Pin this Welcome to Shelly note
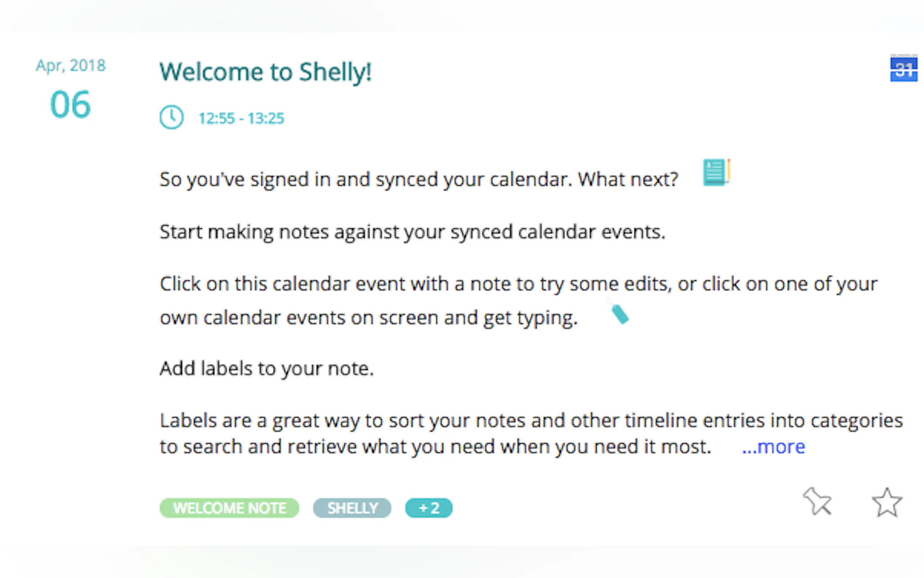The height and width of the screenshot is (578, 924). click(x=817, y=502)
